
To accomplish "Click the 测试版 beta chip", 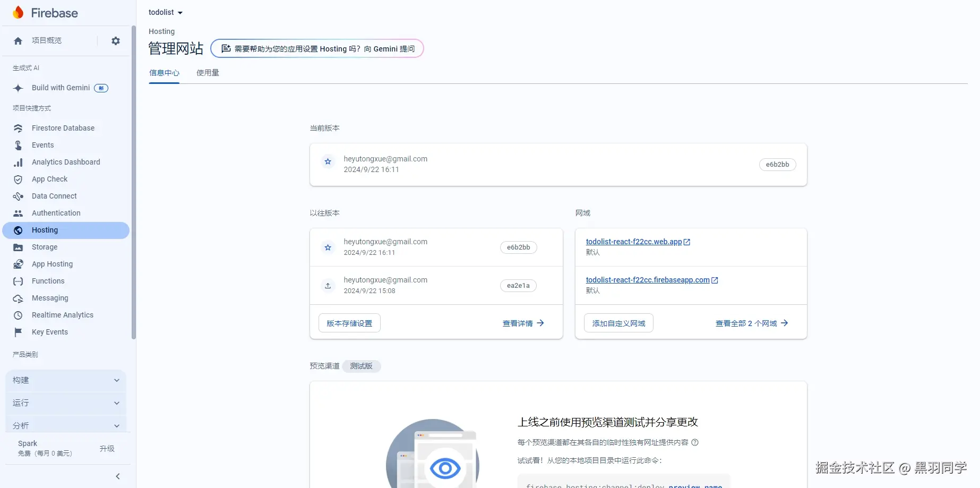I will click(x=361, y=366).
